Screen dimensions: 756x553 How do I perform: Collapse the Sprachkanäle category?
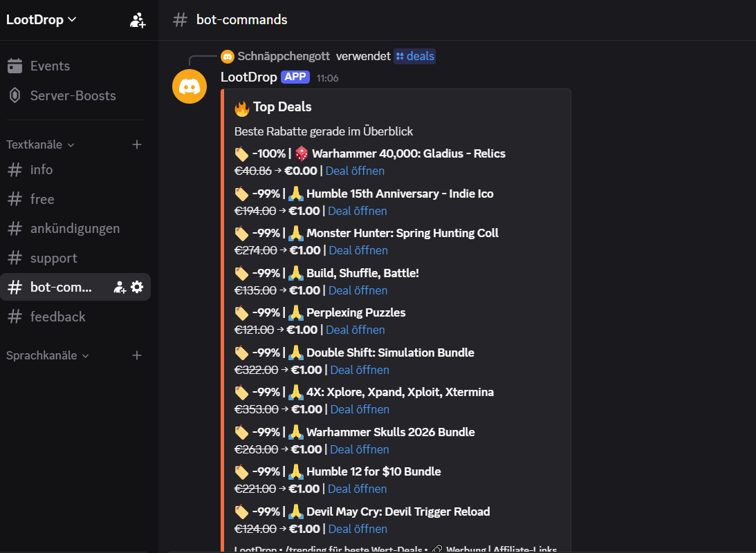click(x=47, y=355)
